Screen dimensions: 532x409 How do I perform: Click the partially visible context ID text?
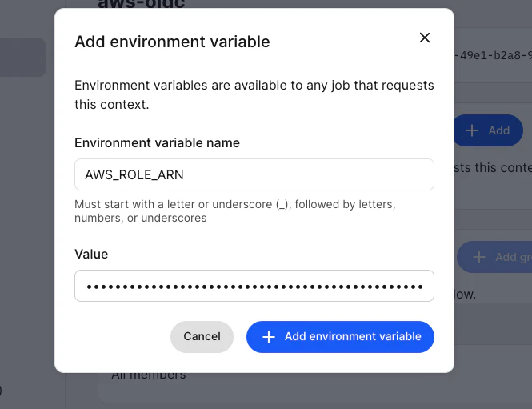point(490,56)
